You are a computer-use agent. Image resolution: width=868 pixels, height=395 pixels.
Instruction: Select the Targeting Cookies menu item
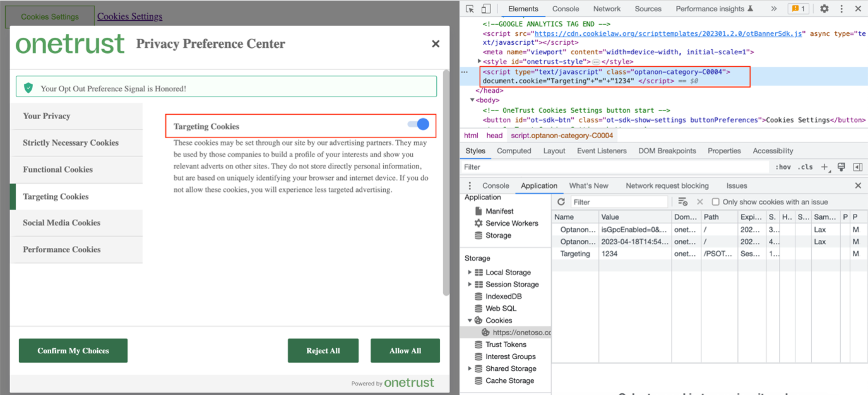click(x=55, y=196)
